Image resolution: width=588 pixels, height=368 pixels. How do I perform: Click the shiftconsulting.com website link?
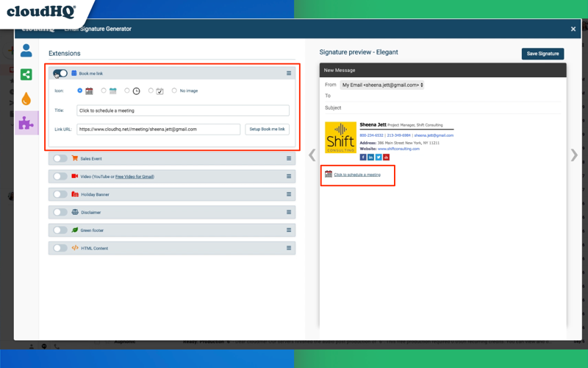(398, 149)
